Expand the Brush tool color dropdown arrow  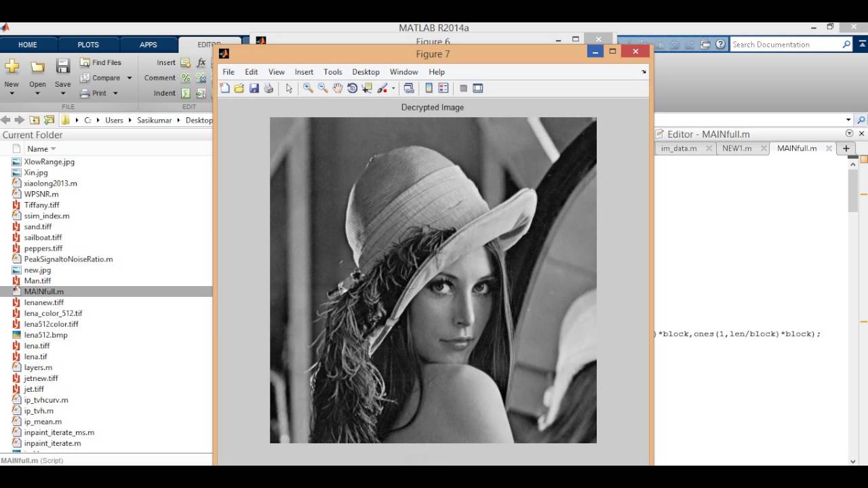tap(393, 89)
